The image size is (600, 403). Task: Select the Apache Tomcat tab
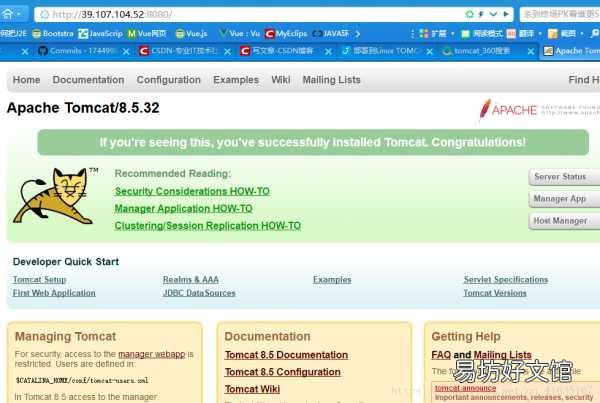click(x=571, y=51)
